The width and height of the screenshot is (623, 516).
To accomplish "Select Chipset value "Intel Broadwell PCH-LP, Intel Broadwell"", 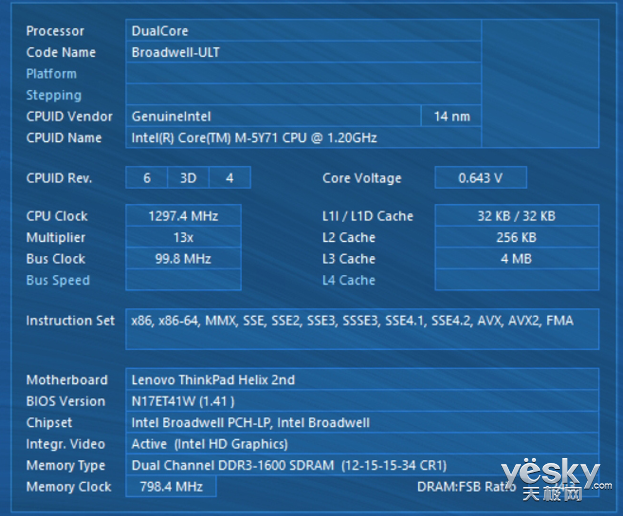I will 362,422.
